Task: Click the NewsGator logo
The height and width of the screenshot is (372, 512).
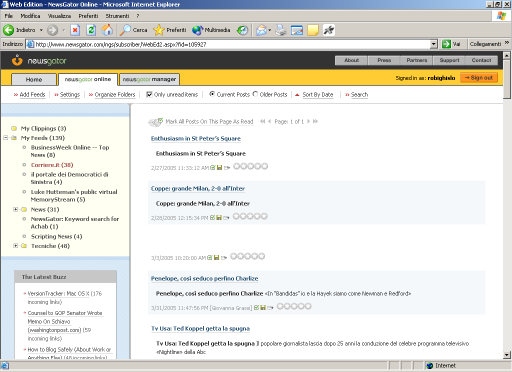Action: (x=39, y=61)
